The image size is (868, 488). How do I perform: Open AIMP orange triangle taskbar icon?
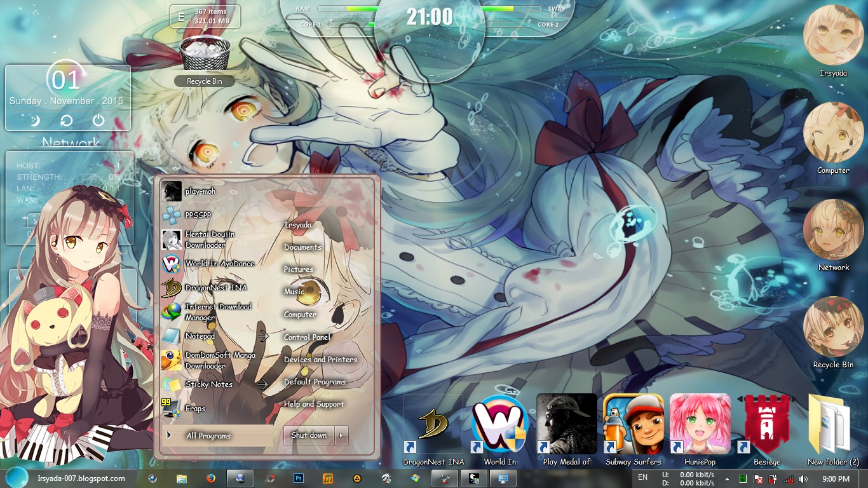click(x=357, y=478)
